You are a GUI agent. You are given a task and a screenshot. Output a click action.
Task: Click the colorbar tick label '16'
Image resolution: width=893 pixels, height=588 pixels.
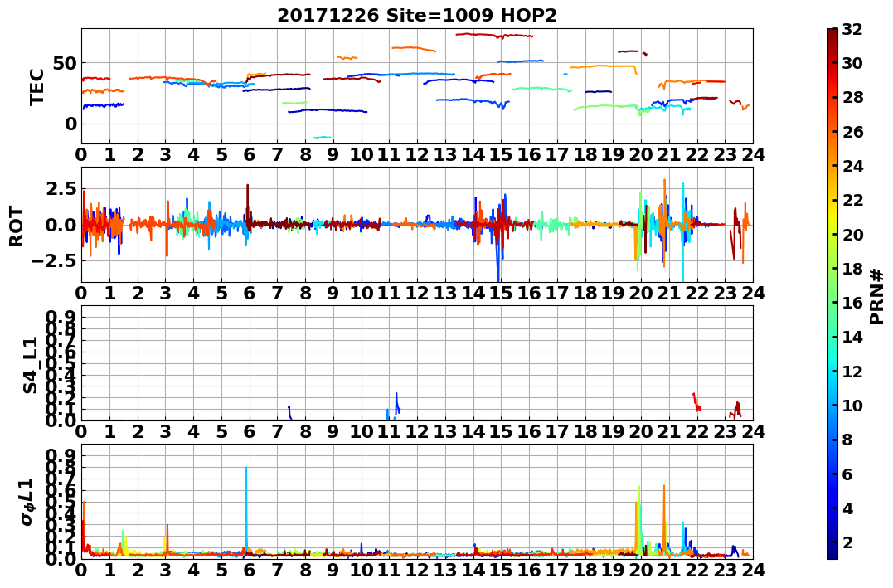(x=852, y=303)
